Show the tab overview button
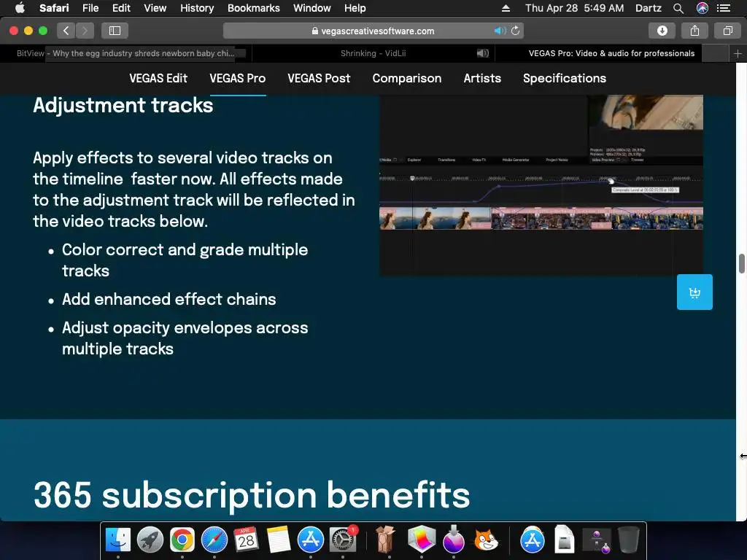Screen dimensions: 747x560 click(x=727, y=31)
